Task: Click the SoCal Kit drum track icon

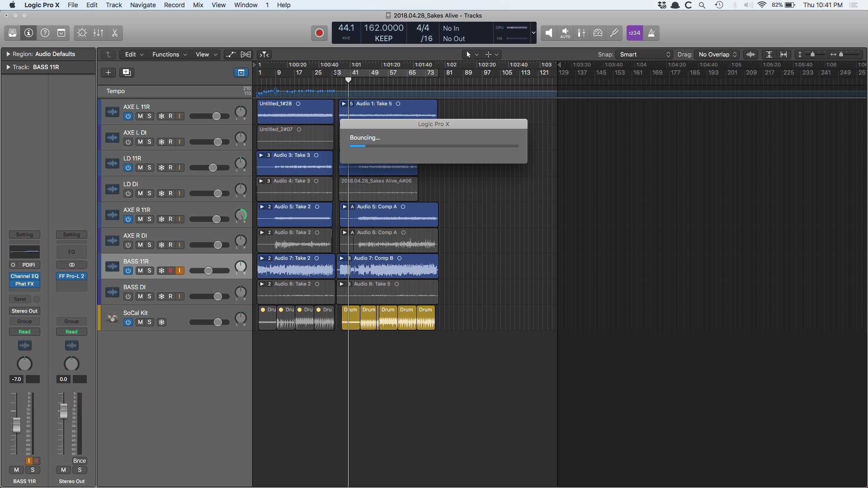Action: (x=112, y=318)
